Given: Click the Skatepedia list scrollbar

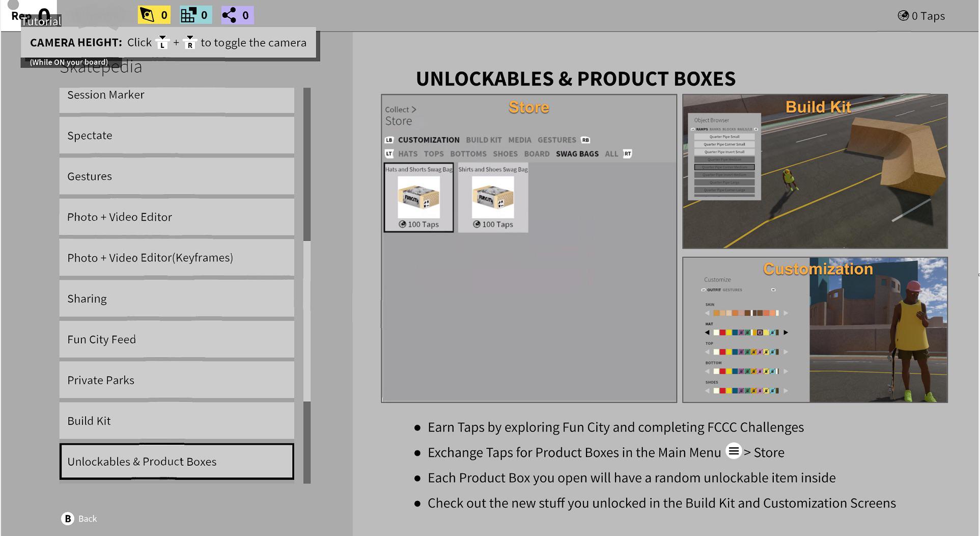Looking at the screenshot, I should [x=307, y=285].
